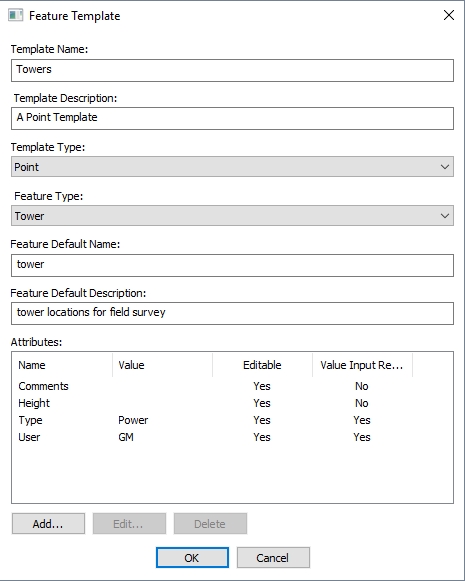Sort by the Name column header
The image size is (465, 581).
(62, 365)
